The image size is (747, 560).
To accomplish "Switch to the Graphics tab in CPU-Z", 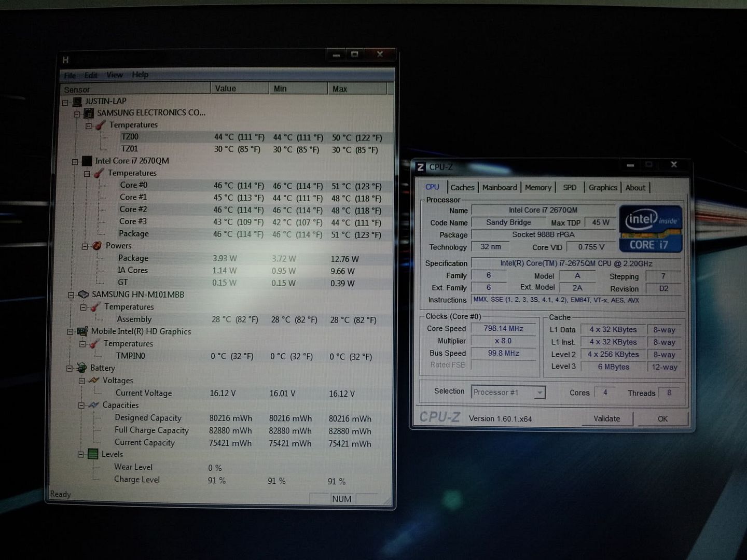I will 603,188.
